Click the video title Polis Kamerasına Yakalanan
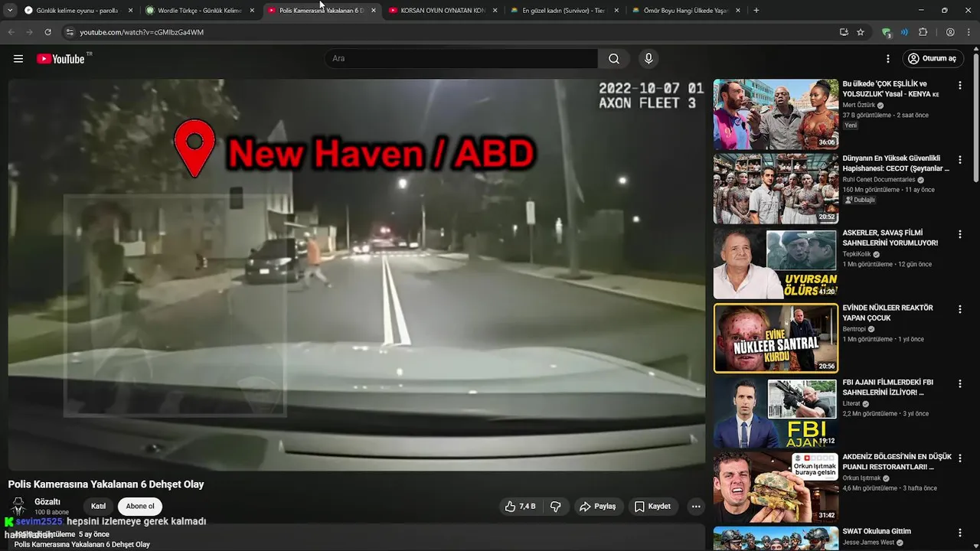 pyautogui.click(x=106, y=484)
